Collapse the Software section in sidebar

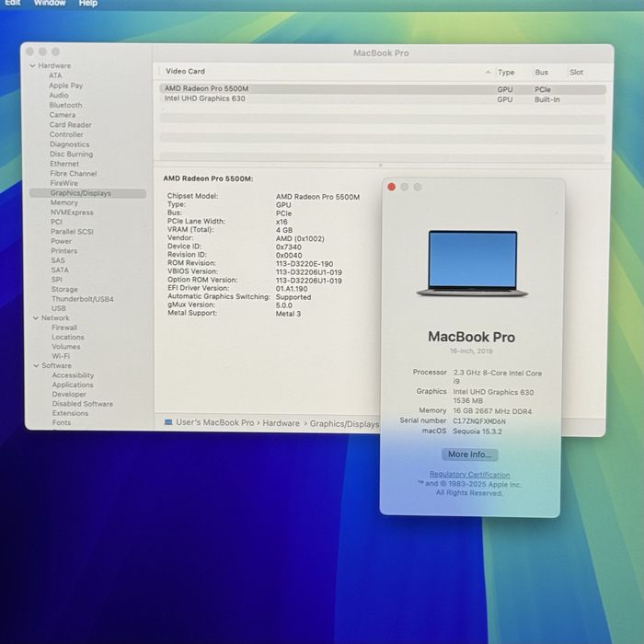pyautogui.click(x=36, y=365)
